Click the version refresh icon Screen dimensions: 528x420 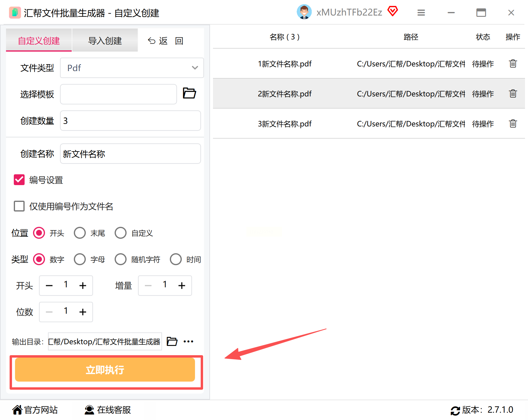point(455,410)
